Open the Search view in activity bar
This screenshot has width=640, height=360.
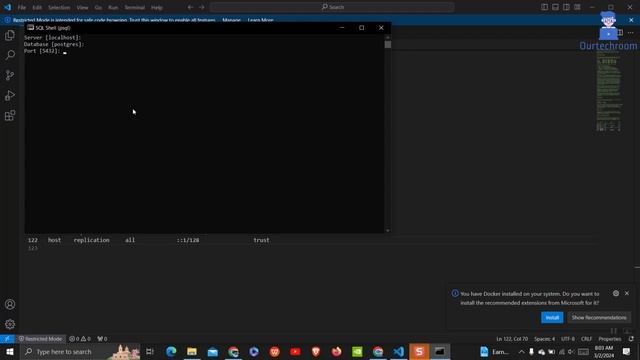coord(10,55)
